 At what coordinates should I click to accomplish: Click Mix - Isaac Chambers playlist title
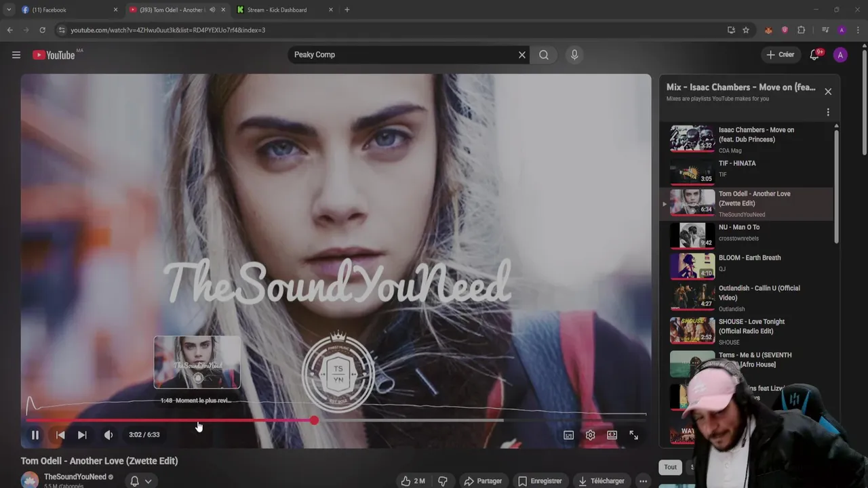point(741,87)
